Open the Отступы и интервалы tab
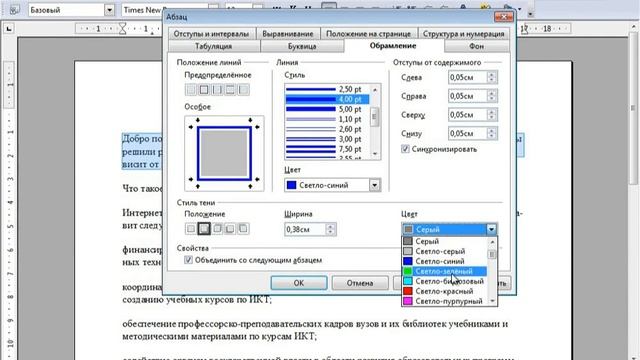The height and width of the screenshot is (360, 640). 211,34
